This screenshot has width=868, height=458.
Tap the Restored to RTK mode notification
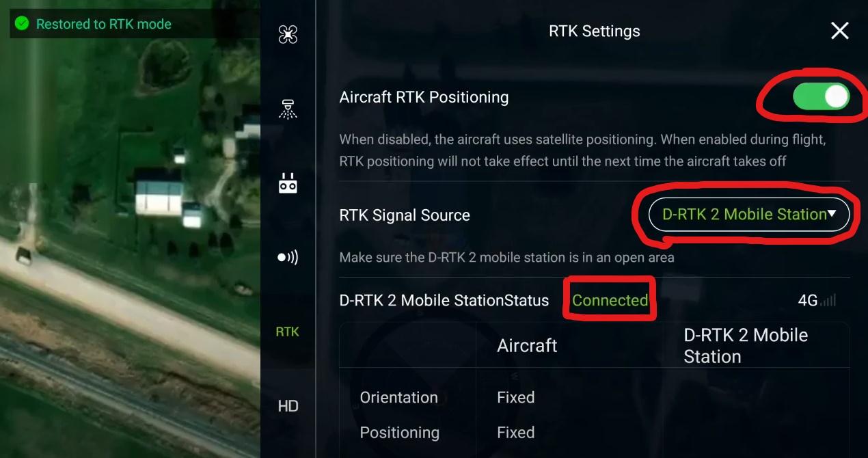tap(93, 24)
